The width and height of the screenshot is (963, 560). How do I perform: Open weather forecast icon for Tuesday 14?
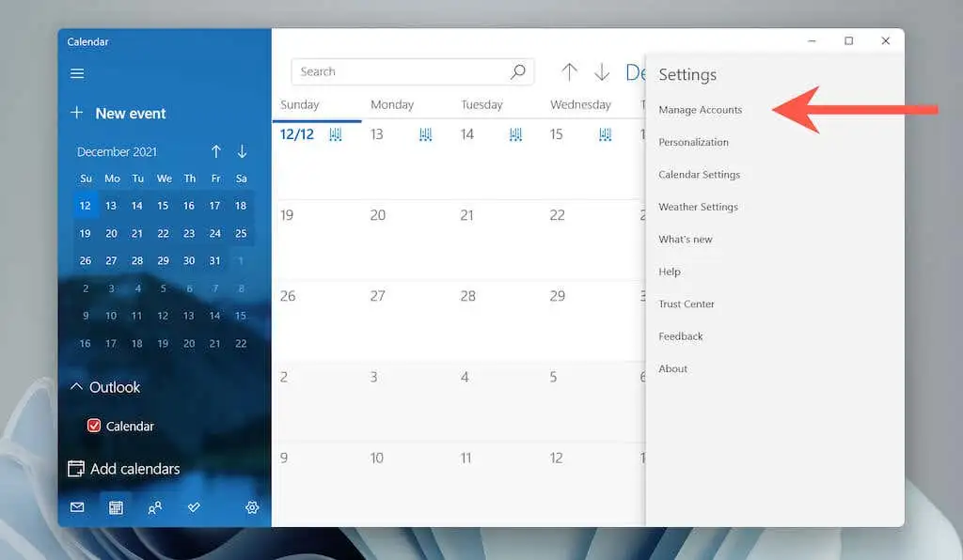(516, 134)
